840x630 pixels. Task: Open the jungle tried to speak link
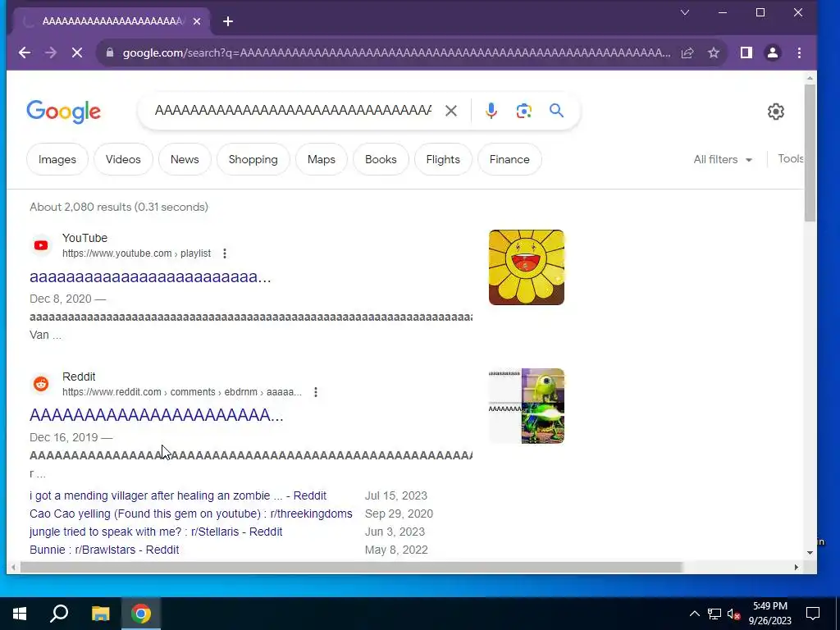tap(156, 532)
